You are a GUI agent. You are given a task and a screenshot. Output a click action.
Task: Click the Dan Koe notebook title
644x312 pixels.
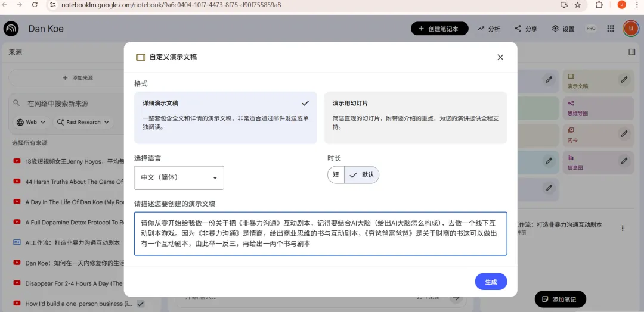pos(46,29)
